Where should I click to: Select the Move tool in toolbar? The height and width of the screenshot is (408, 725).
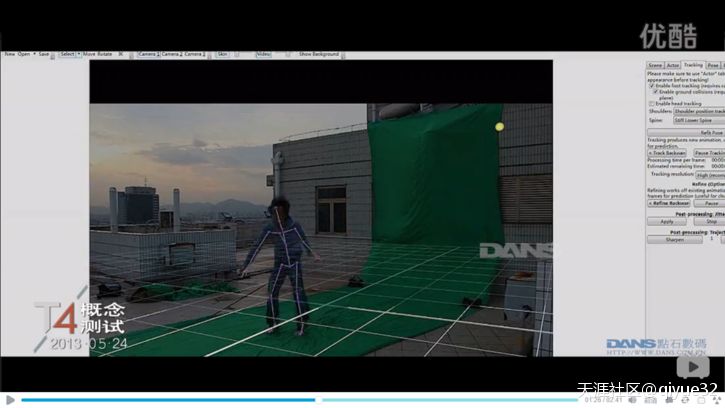point(90,54)
